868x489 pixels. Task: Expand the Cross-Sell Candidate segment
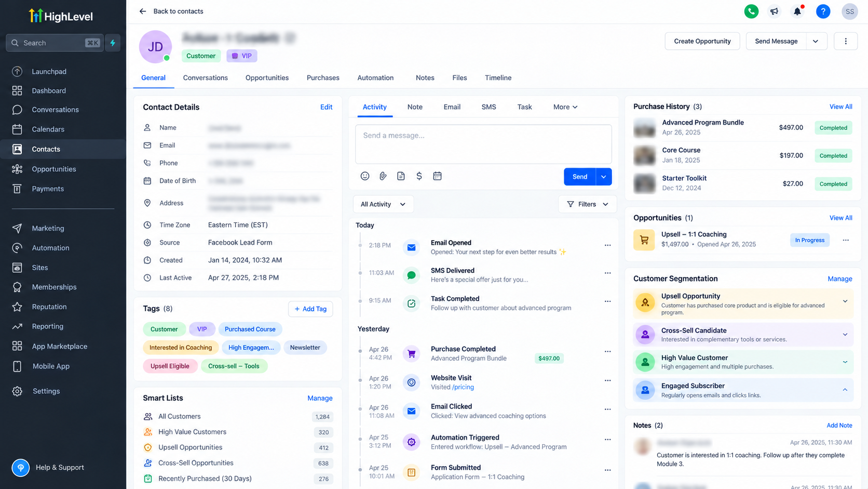pos(845,335)
